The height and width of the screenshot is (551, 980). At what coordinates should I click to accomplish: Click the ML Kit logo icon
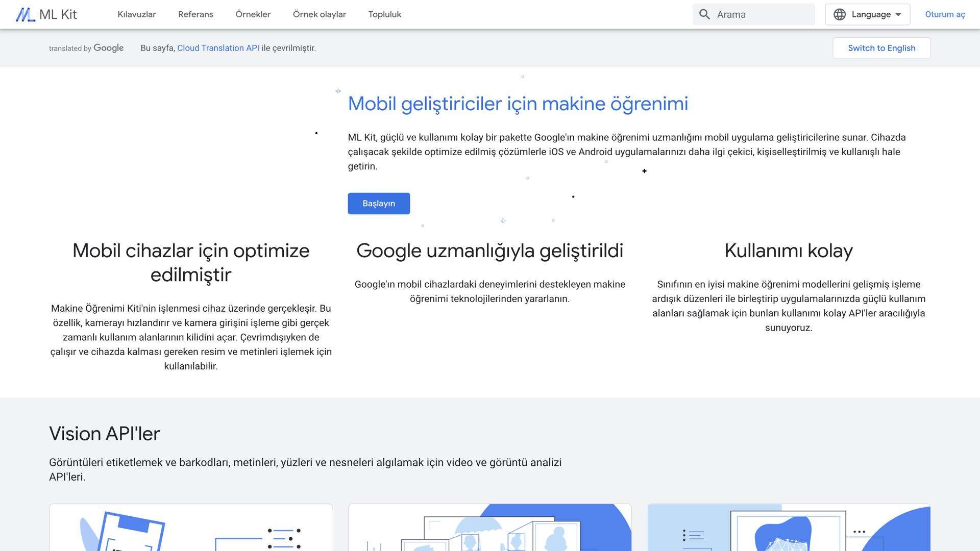[x=24, y=14]
